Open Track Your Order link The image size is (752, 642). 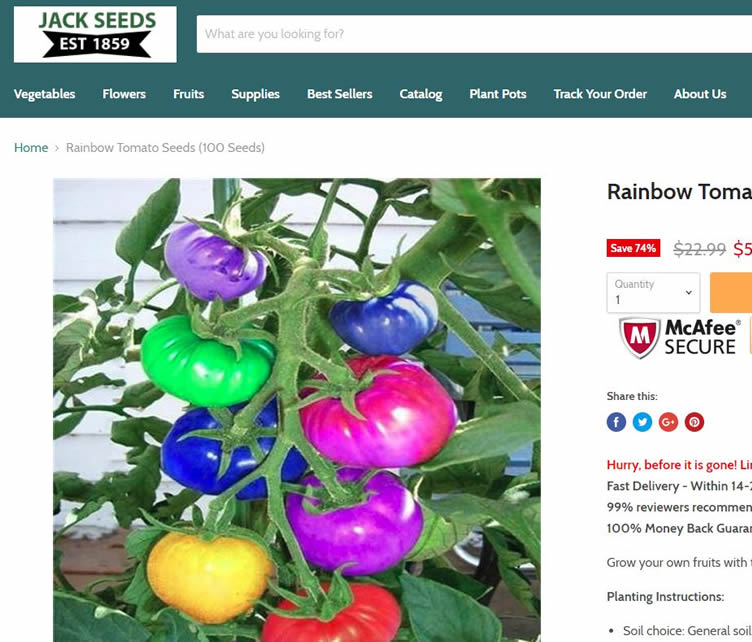600,94
